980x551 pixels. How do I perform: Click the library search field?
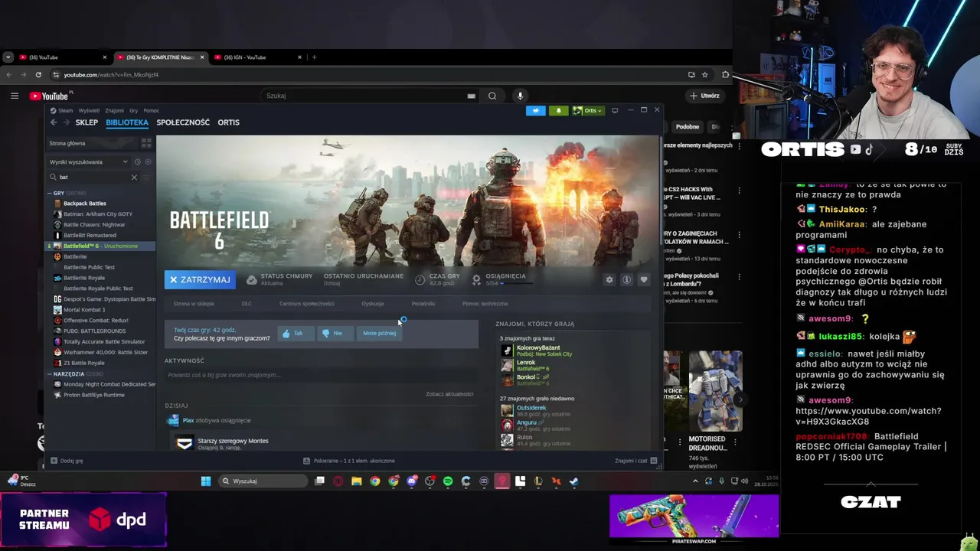[92, 177]
